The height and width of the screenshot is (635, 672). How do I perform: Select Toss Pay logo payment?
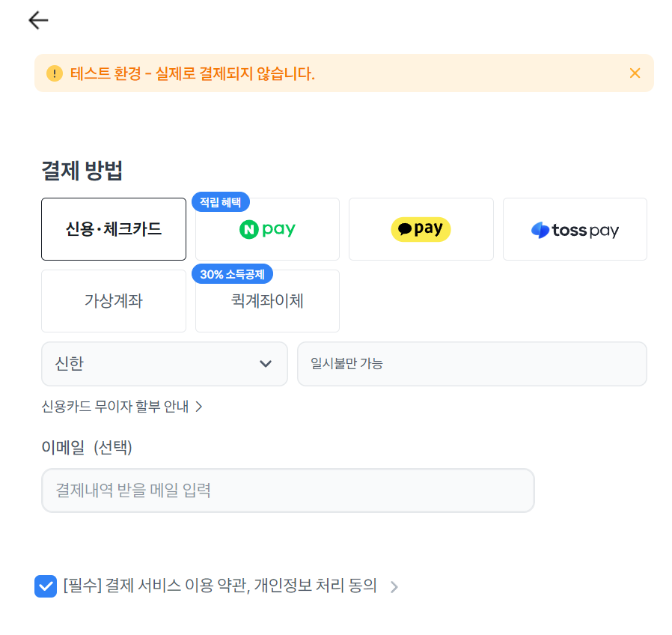[575, 230]
